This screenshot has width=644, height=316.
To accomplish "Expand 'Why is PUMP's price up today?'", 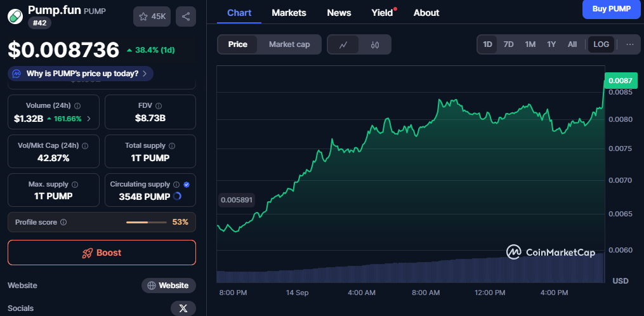I will pyautogui.click(x=81, y=74).
